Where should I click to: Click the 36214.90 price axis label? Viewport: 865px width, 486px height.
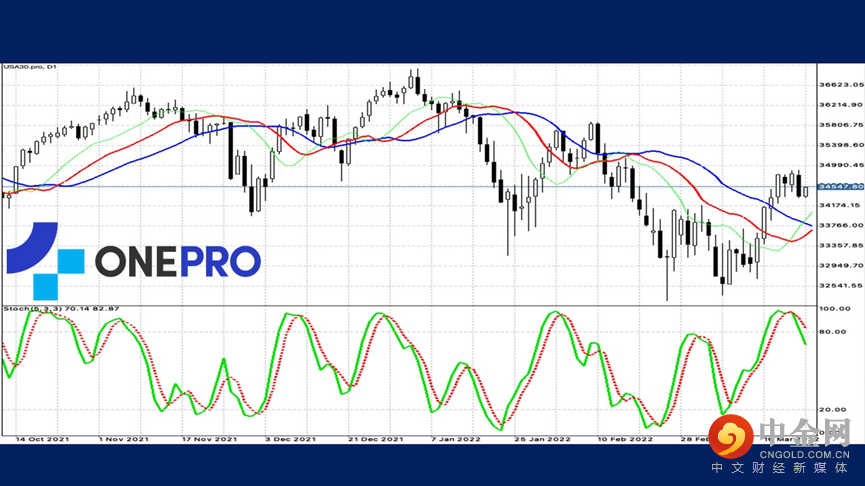coord(841,105)
